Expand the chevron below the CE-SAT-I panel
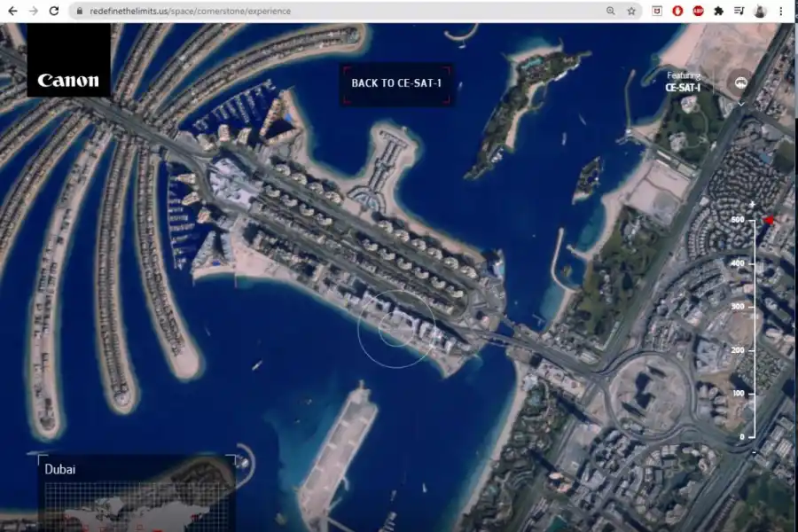Image resolution: width=798 pixels, height=532 pixels. [740, 104]
